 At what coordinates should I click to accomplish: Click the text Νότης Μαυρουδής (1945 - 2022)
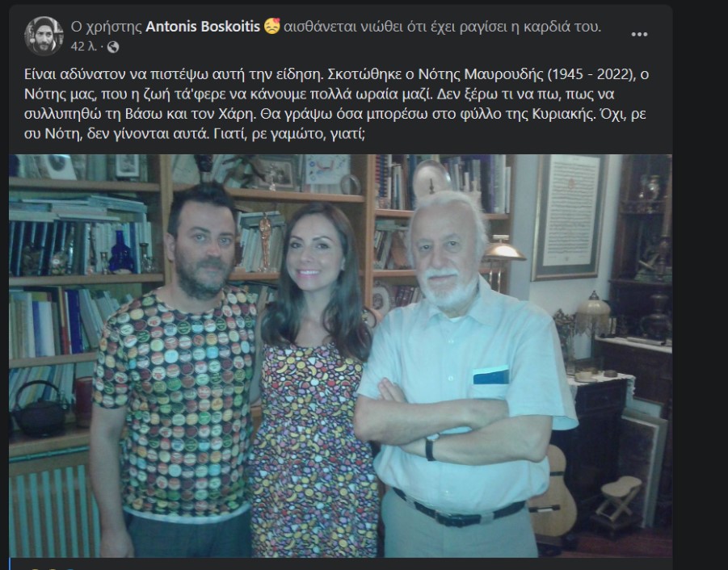(x=527, y=74)
